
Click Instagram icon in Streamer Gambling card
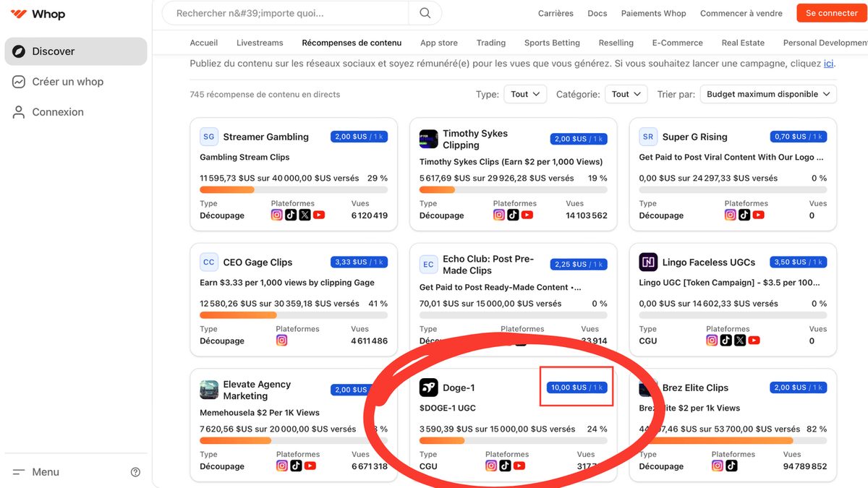[x=277, y=215]
